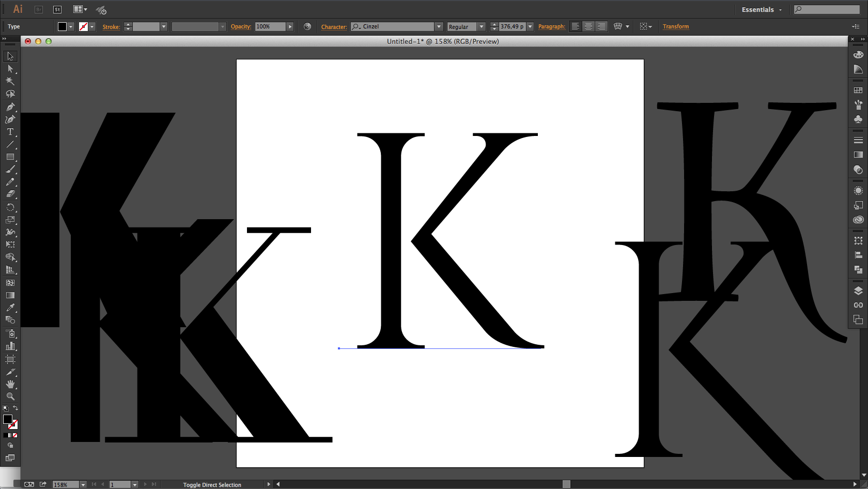Open Layers panel from right dock
Image resolution: width=868 pixels, height=489 pixels.
point(858,291)
